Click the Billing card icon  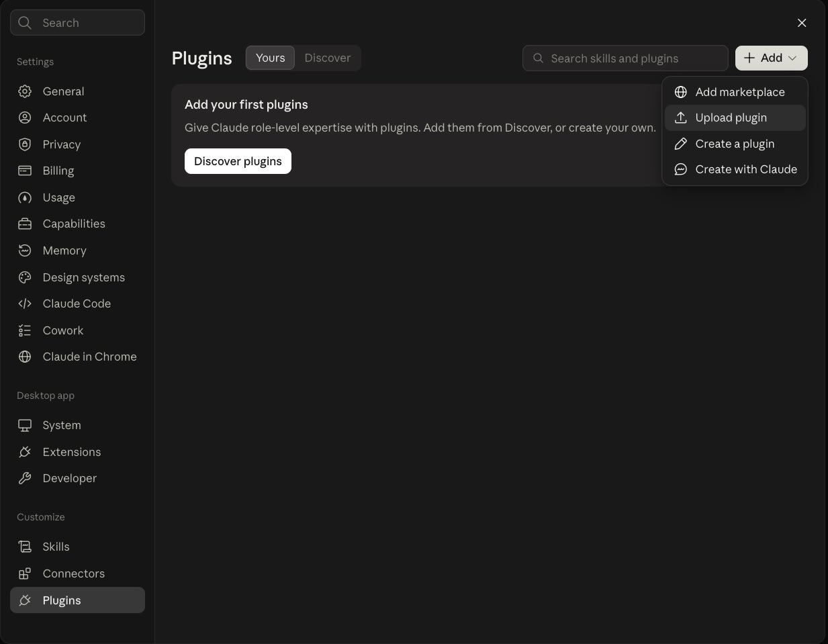tap(25, 171)
